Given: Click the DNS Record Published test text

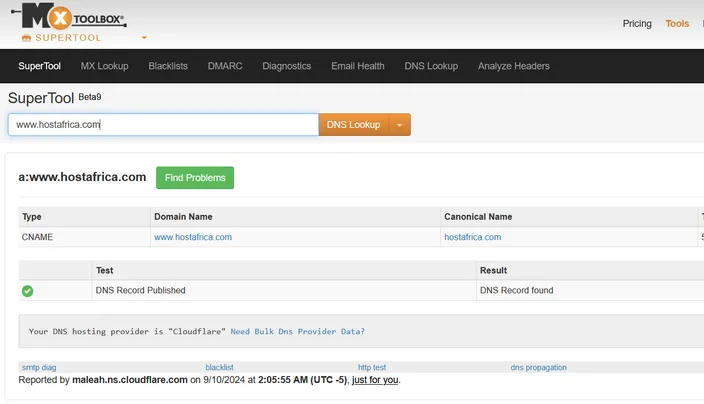Looking at the screenshot, I should coord(141,290).
